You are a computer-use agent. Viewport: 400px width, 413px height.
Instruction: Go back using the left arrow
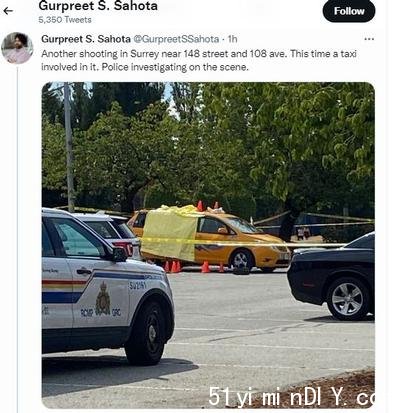(x=8, y=11)
